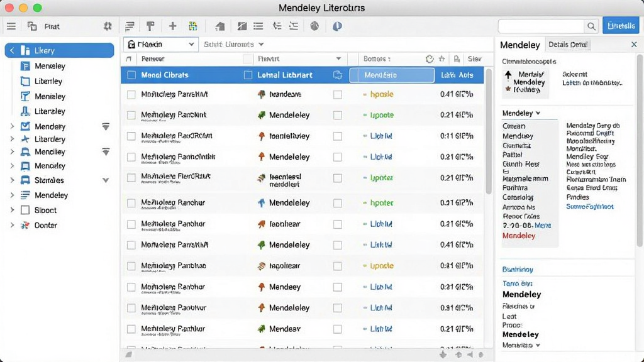The width and height of the screenshot is (644, 362).
Task: Click the copy icon beside Flrat
Action: click(x=32, y=26)
